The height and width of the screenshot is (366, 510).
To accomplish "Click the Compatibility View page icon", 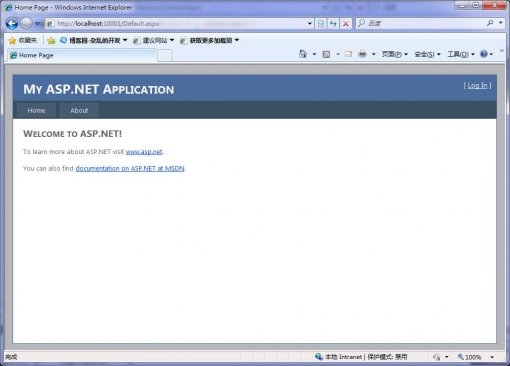I will pyautogui.click(x=321, y=24).
